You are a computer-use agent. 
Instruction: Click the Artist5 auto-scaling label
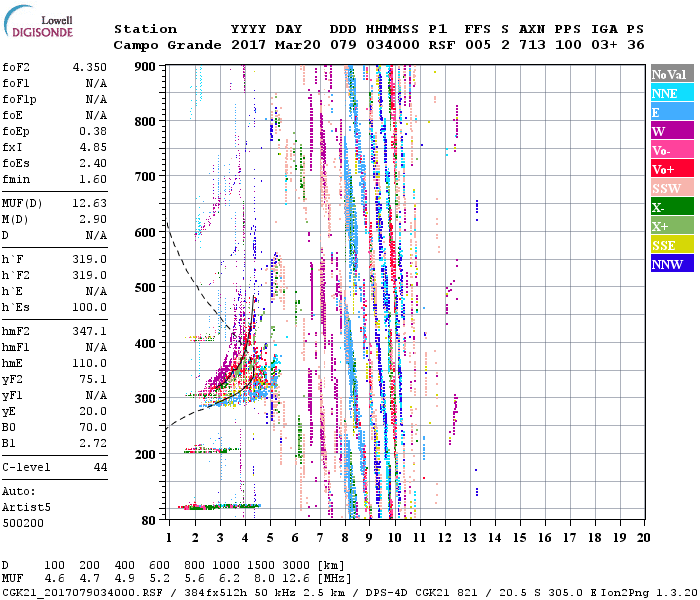click(26, 508)
